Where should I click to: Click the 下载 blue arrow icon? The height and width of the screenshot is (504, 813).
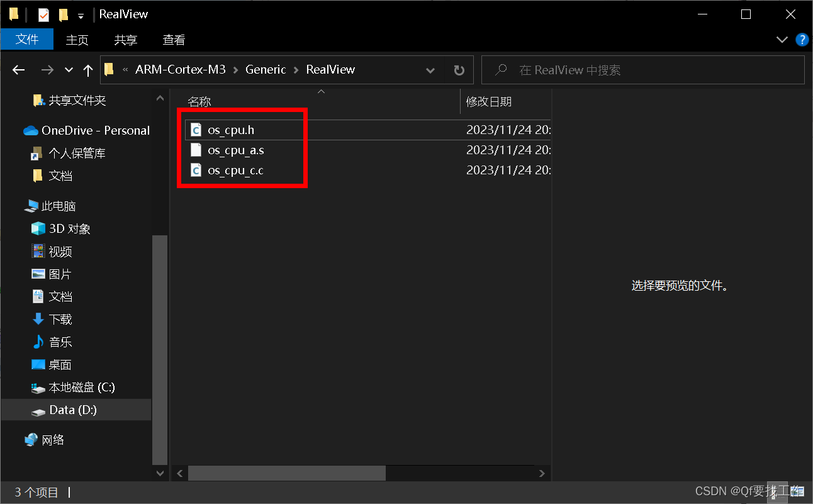pos(38,319)
